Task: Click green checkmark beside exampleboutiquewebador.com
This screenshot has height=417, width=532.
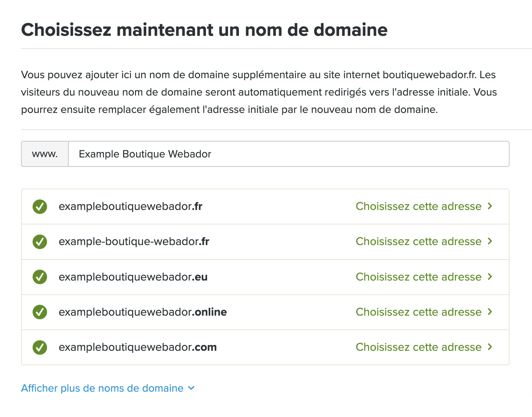Action: coord(40,347)
